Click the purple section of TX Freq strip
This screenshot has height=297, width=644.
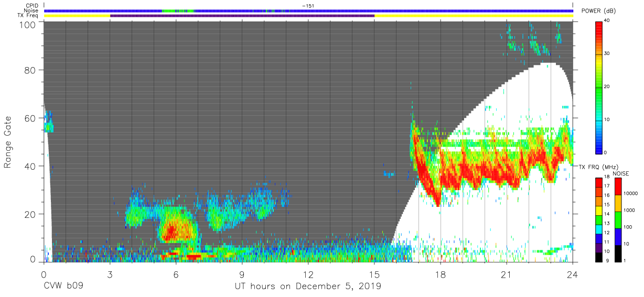coord(242,16)
